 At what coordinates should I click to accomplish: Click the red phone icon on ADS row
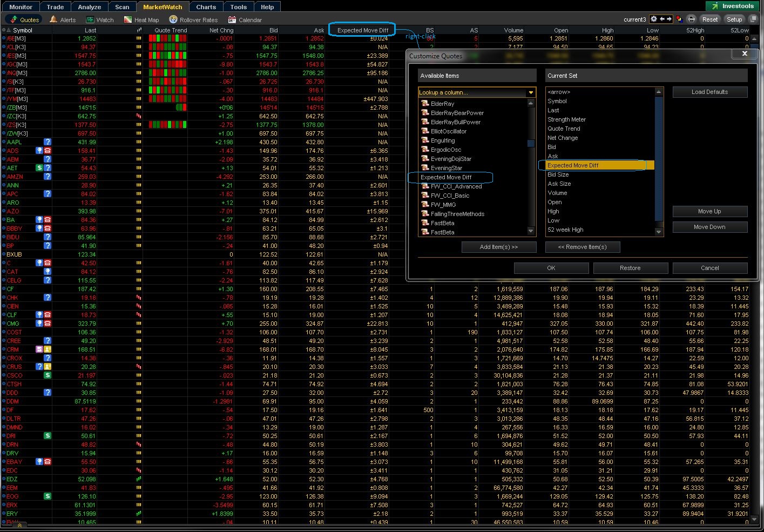[48, 151]
